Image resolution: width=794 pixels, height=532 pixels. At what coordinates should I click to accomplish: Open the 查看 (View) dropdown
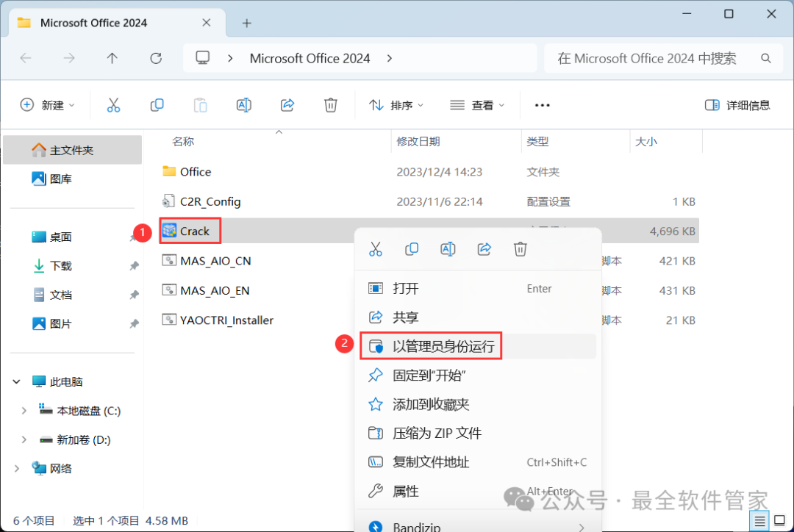coord(477,105)
